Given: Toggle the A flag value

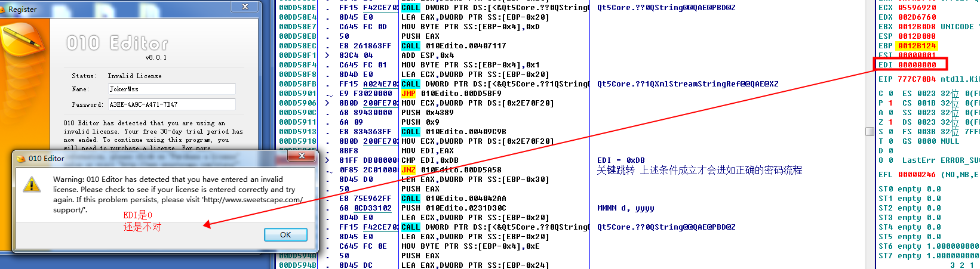Looking at the screenshot, I should (x=890, y=113).
